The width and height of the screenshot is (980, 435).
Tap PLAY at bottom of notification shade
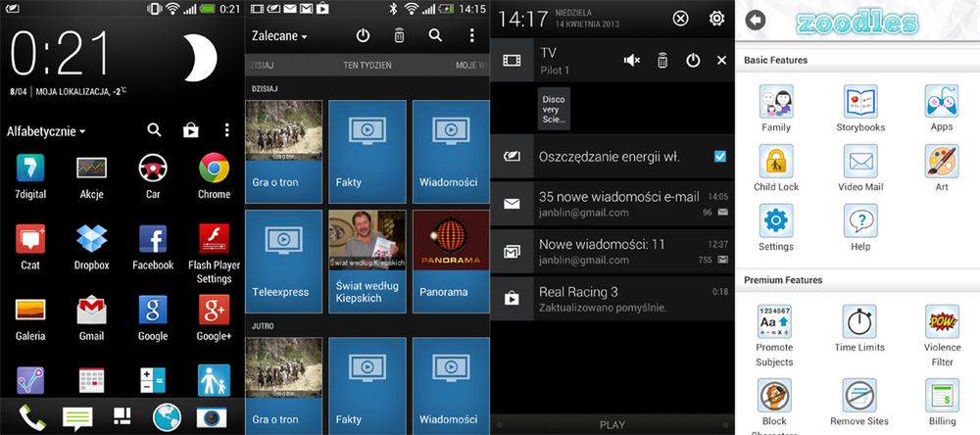point(612,425)
